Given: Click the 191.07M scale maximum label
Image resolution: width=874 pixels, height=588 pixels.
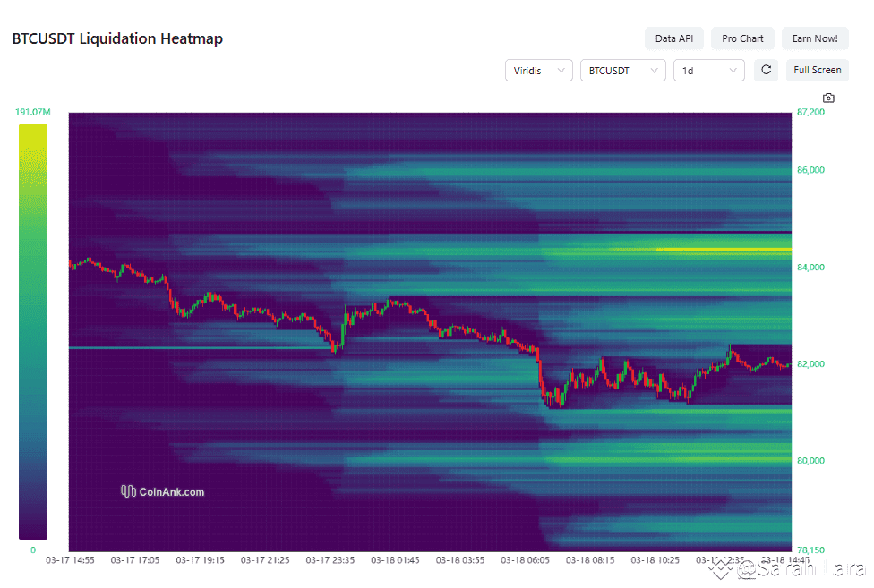Looking at the screenshot, I should tap(33, 111).
